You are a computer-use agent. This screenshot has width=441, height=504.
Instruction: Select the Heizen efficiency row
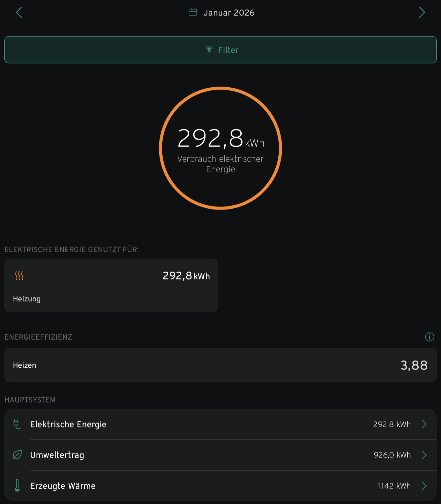click(221, 365)
